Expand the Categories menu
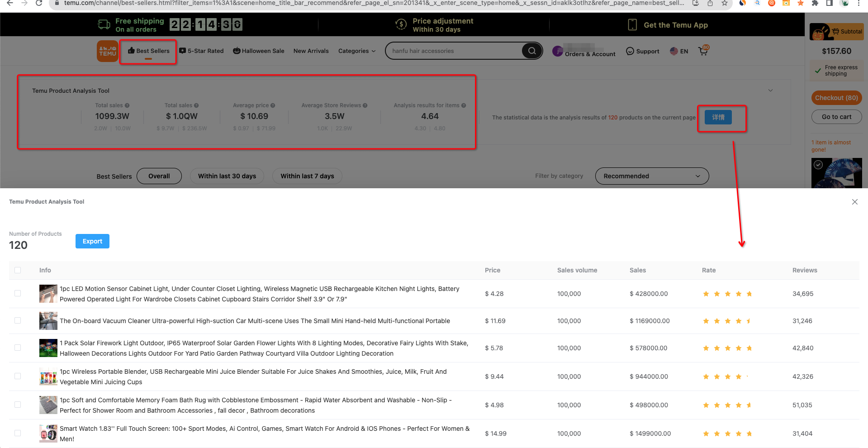 (x=357, y=51)
